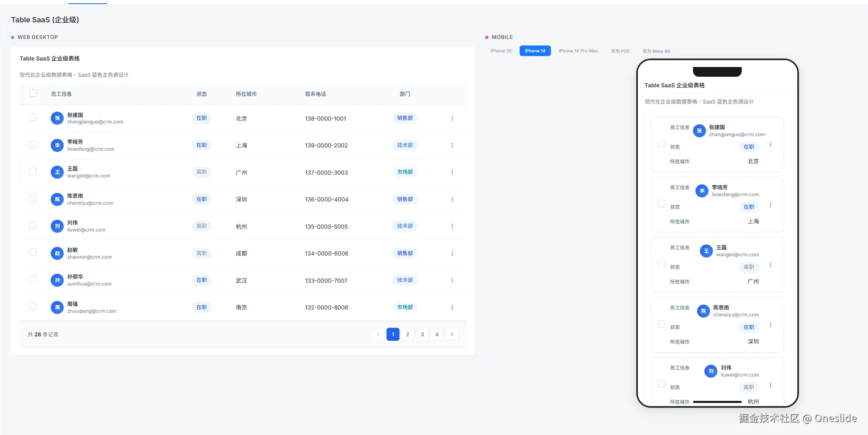Toggle select-all checkbox in table header

[33, 93]
